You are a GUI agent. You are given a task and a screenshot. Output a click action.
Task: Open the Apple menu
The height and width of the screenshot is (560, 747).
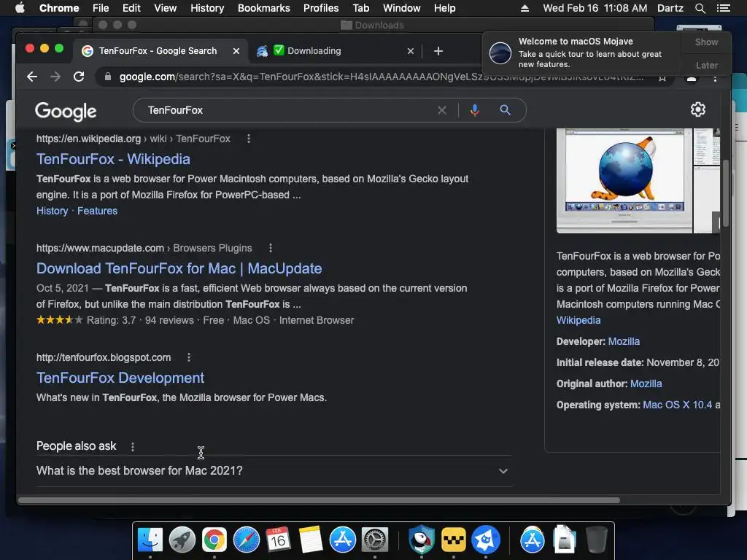tap(20, 8)
